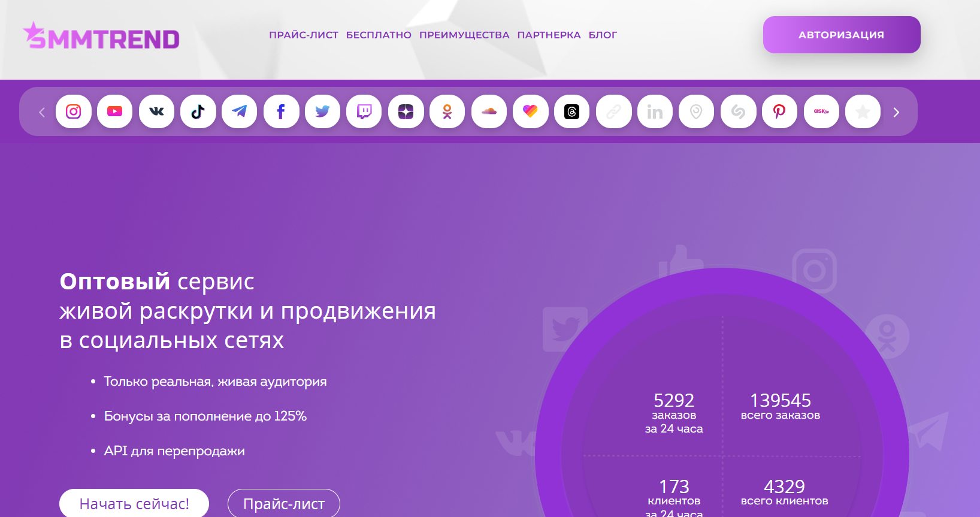The image size is (980, 517).
Task: Show previous social networks with left arrow
Action: coord(42,112)
